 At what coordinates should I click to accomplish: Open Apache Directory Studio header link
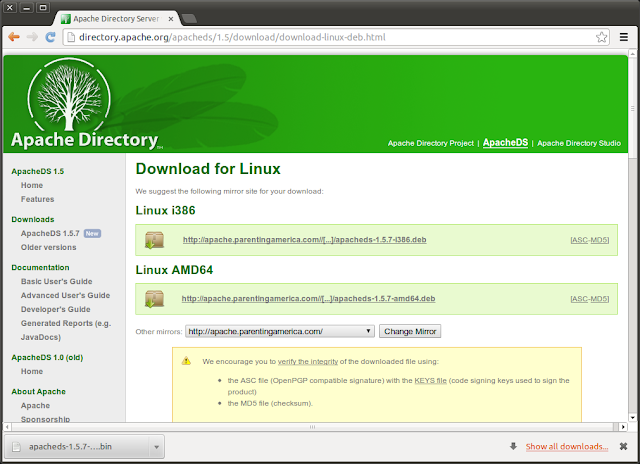579,143
